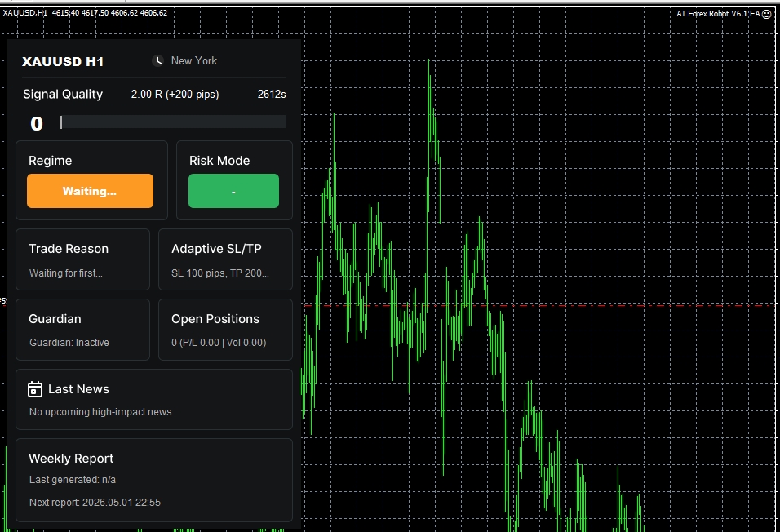The height and width of the screenshot is (532, 780).
Task: Click the 'Last generated: n/a' text
Action: (73, 480)
